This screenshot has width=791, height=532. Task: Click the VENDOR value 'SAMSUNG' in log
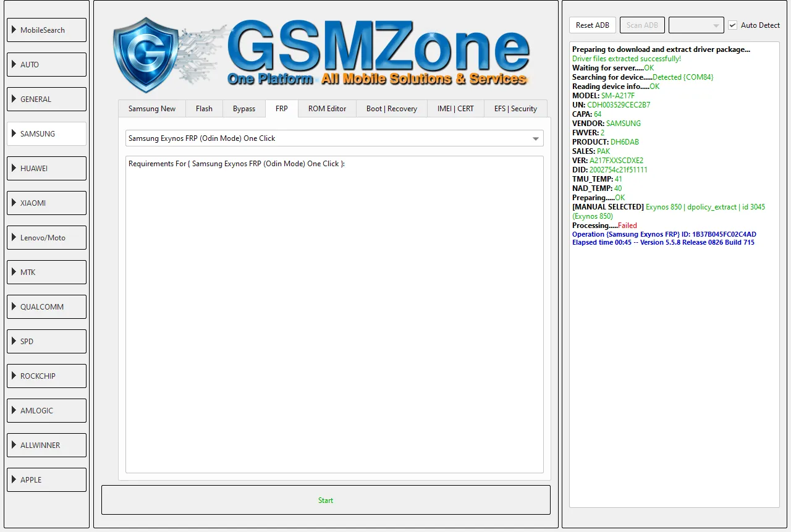coord(624,124)
